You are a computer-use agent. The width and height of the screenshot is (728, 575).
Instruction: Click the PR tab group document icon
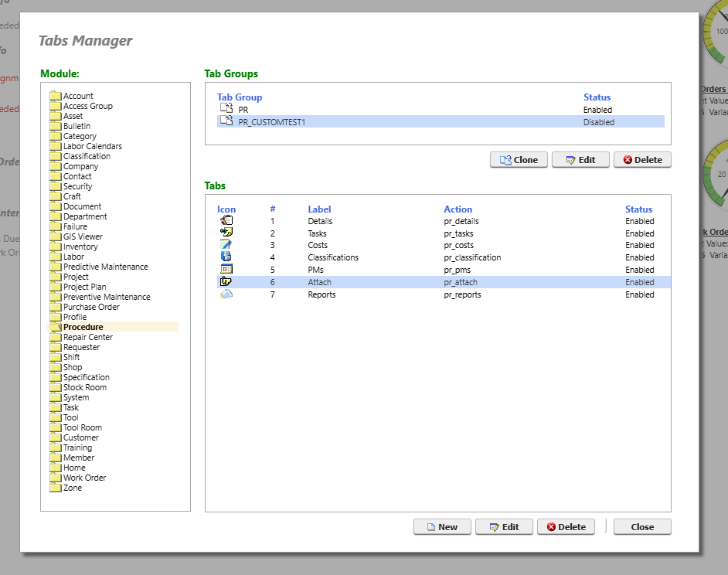pos(226,108)
